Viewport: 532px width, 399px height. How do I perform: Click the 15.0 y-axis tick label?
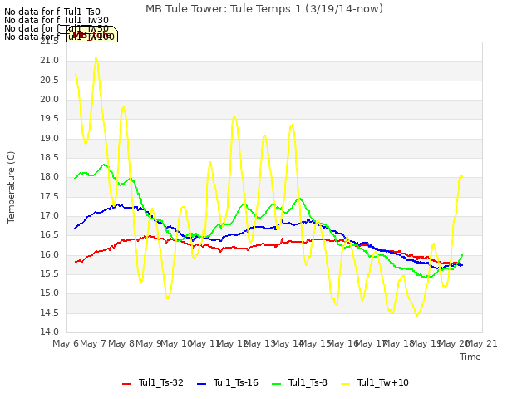pyautogui.click(x=50, y=293)
